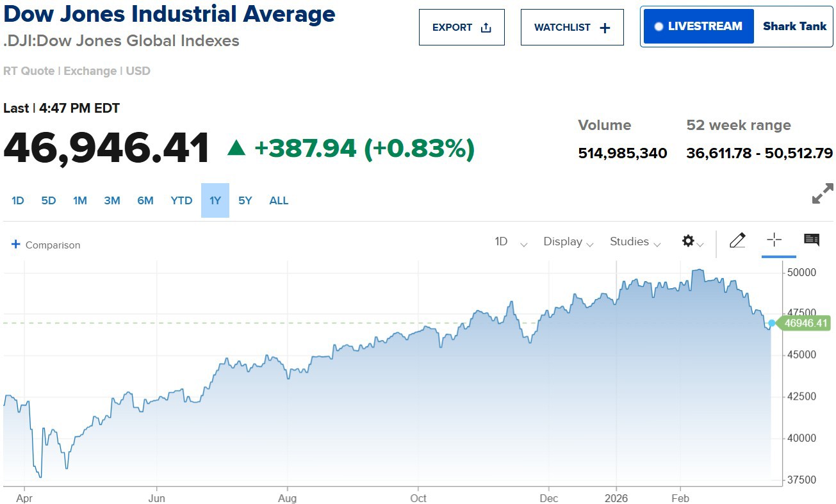Enable the LIVESTREAM option
The height and width of the screenshot is (504, 836).
[x=698, y=27]
